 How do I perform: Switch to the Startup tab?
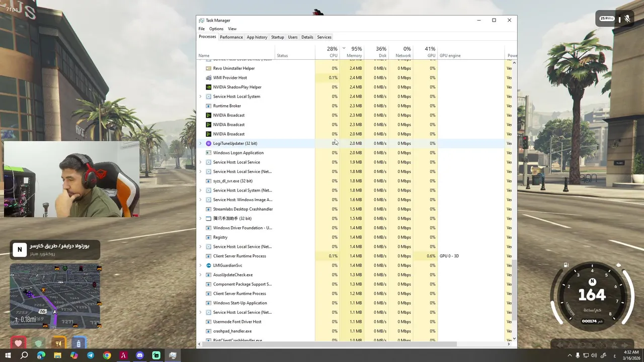278,37
